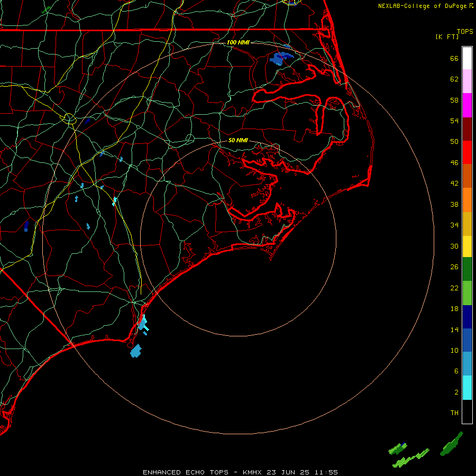Screen dimensions: 476x476
Task: Click the "18" legend value
Action: tap(454, 309)
